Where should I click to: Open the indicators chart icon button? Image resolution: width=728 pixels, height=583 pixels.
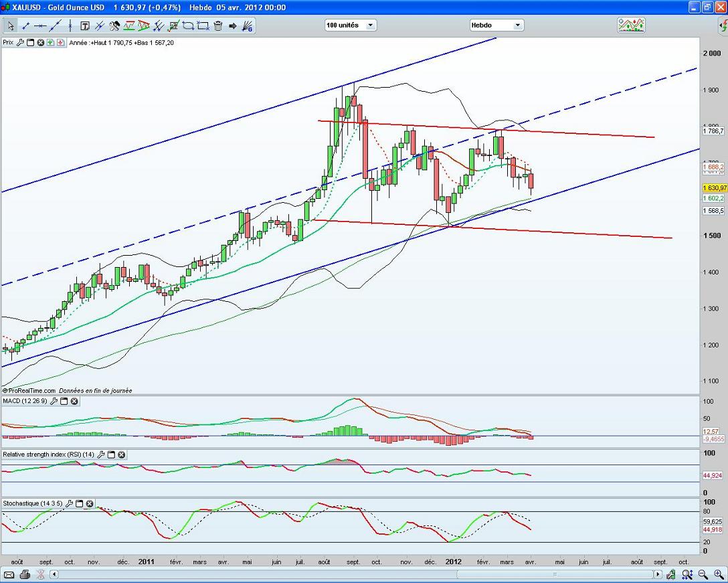pos(631,25)
